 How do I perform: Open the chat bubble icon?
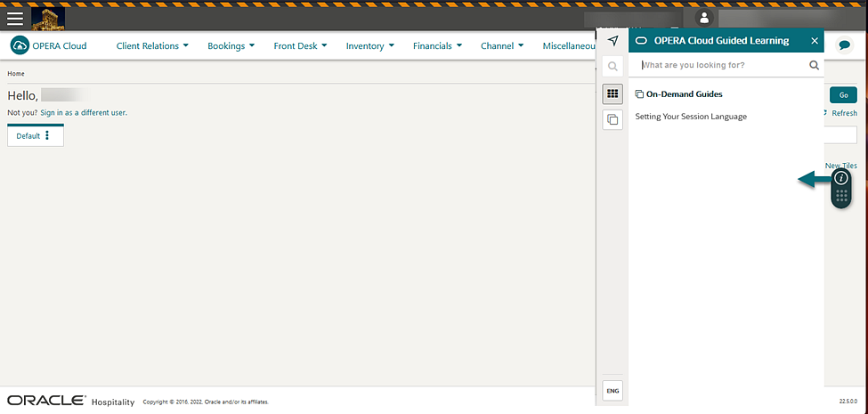point(844,45)
